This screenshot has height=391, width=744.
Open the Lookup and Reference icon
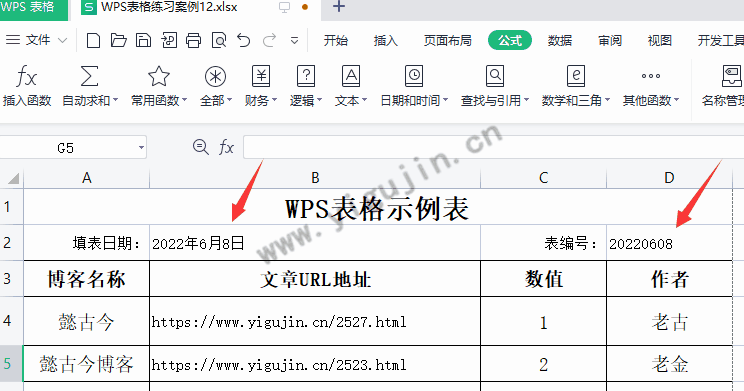click(494, 76)
